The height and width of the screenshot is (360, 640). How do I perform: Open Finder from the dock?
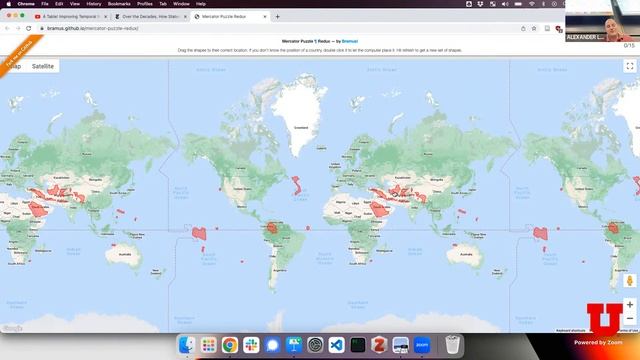pos(187,345)
